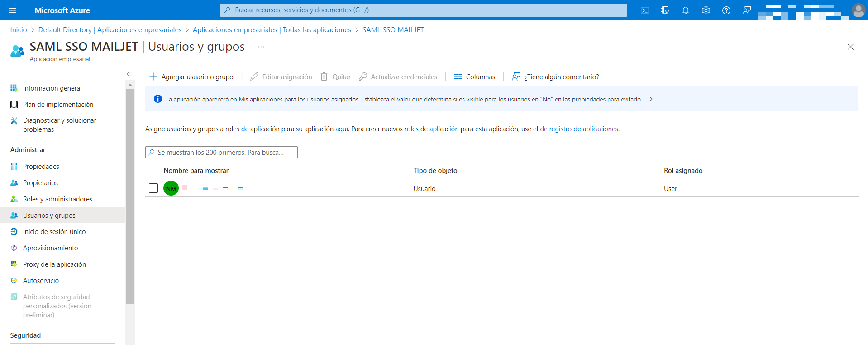Tick the checkbox for the NM user row
Screen dimensions: 868x345
tap(153, 188)
